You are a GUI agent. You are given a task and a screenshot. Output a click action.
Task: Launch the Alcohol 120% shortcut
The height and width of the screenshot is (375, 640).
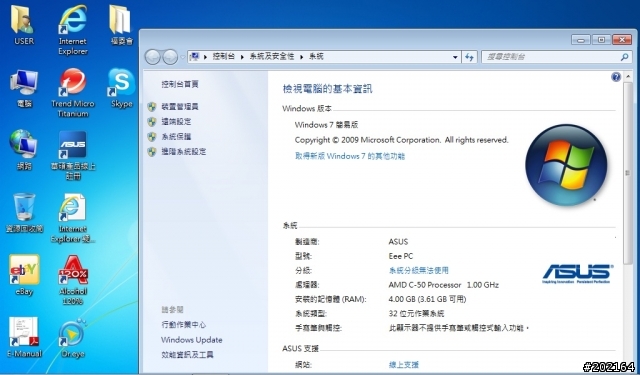[73, 280]
